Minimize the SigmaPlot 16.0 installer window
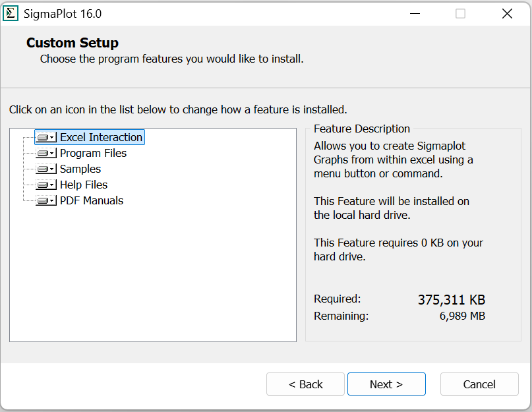532x412 pixels. [415, 14]
